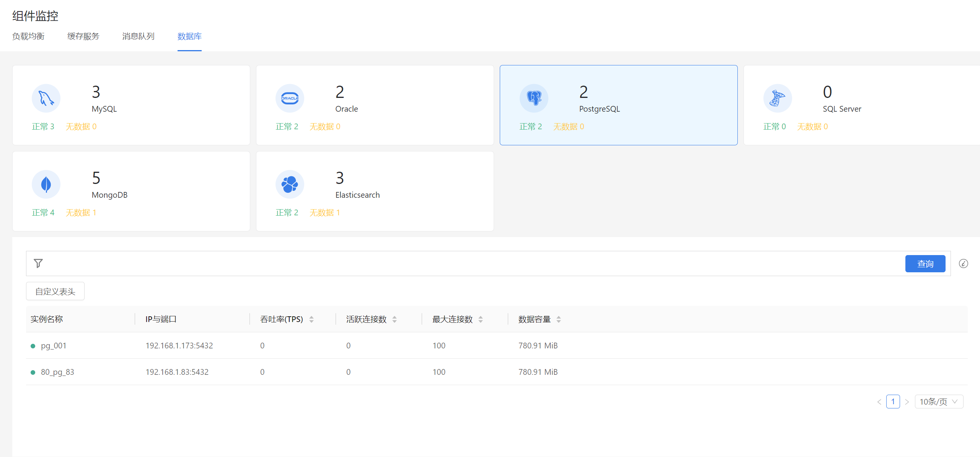This screenshot has height=457, width=980.
Task: Select the Oracle card title
Action: tap(347, 109)
